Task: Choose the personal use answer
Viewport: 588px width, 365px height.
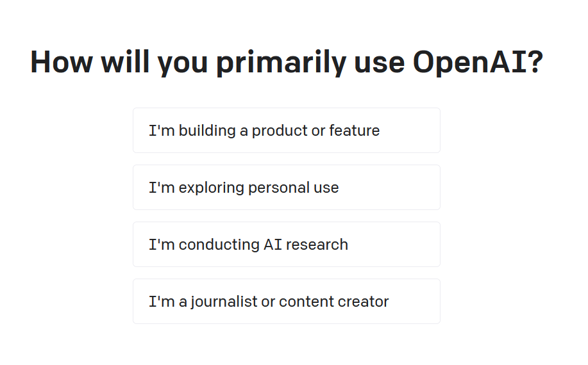Action: click(x=287, y=187)
